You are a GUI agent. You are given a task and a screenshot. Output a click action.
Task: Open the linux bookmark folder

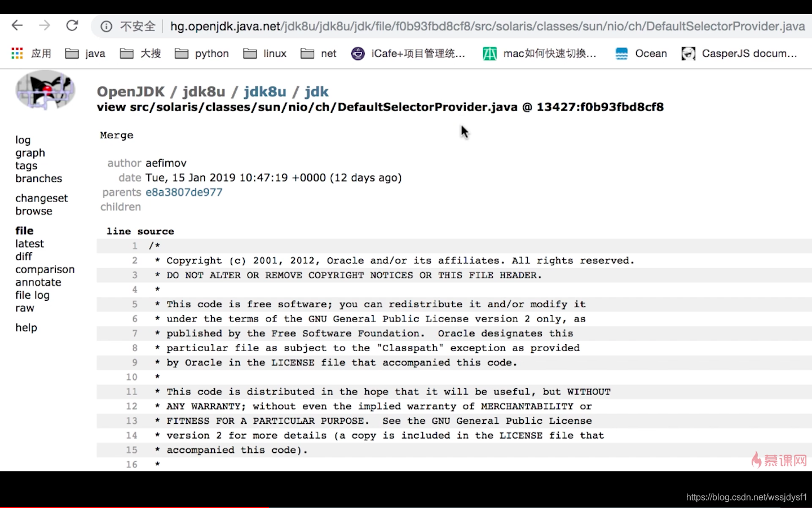(x=265, y=54)
